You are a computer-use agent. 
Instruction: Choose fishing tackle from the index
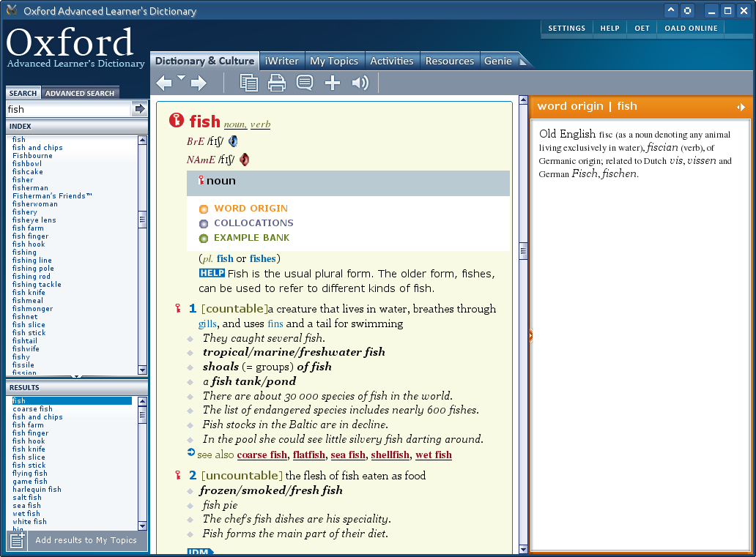tap(37, 284)
